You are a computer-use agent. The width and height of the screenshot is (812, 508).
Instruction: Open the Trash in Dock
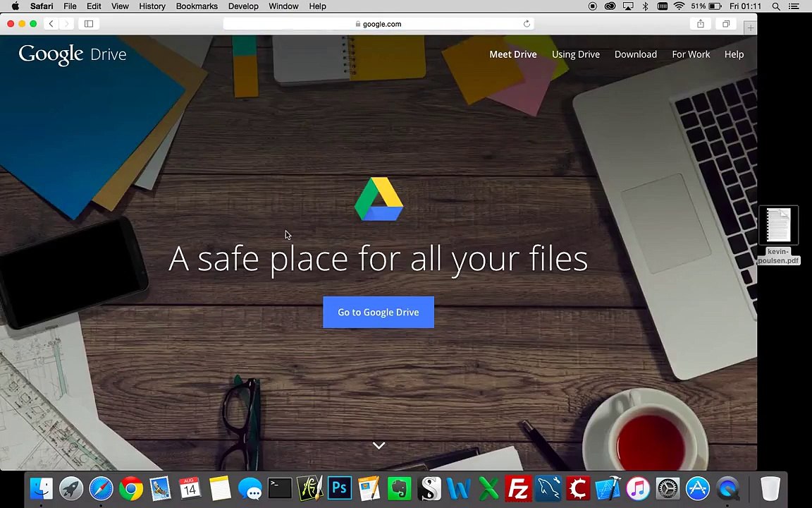[770, 488]
